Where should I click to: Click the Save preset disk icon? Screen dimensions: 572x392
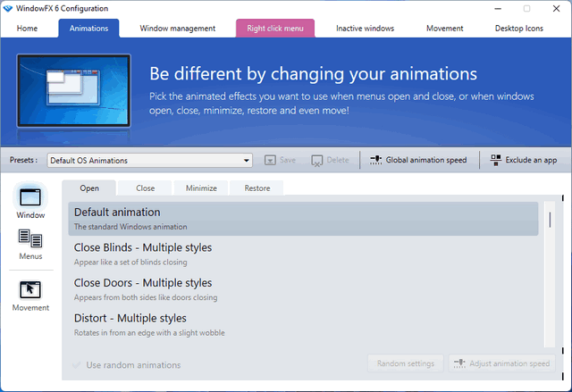click(271, 161)
